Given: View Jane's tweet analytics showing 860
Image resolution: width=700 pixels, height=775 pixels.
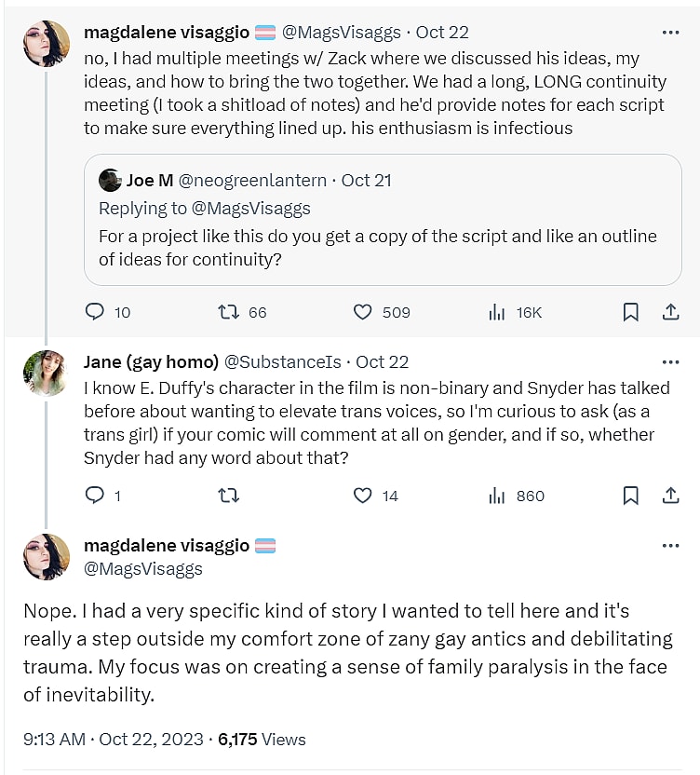Looking at the screenshot, I should pyautogui.click(x=497, y=496).
